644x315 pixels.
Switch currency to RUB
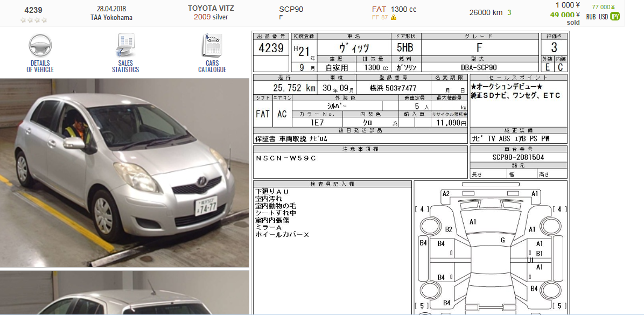click(591, 17)
